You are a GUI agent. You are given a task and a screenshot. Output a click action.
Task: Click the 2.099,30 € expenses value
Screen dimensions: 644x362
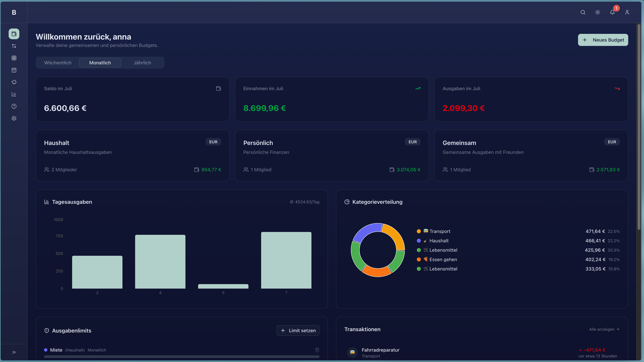click(463, 108)
